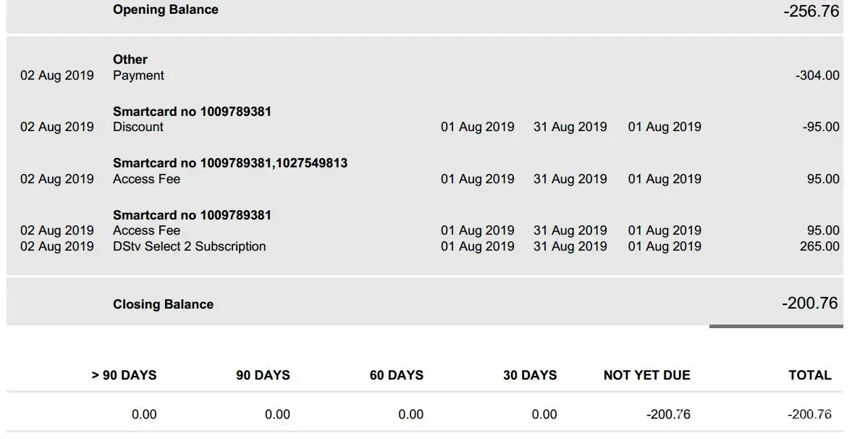Click the Other section heading

pos(130,59)
